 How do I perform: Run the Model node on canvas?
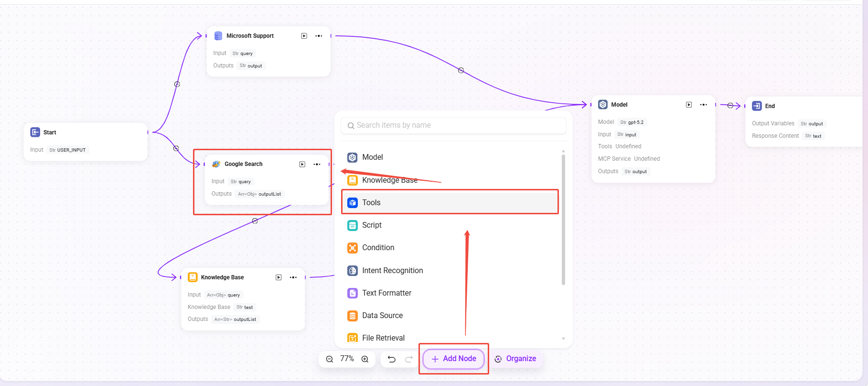(x=689, y=105)
